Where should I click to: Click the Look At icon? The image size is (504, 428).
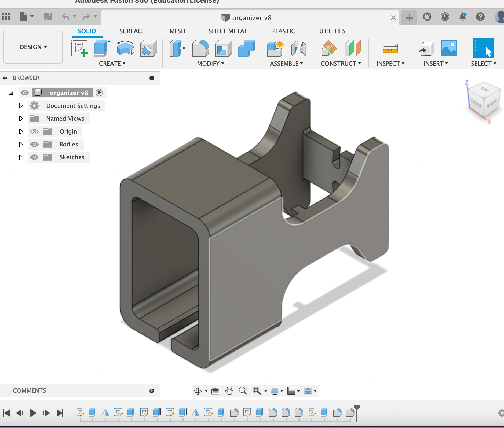point(215,391)
